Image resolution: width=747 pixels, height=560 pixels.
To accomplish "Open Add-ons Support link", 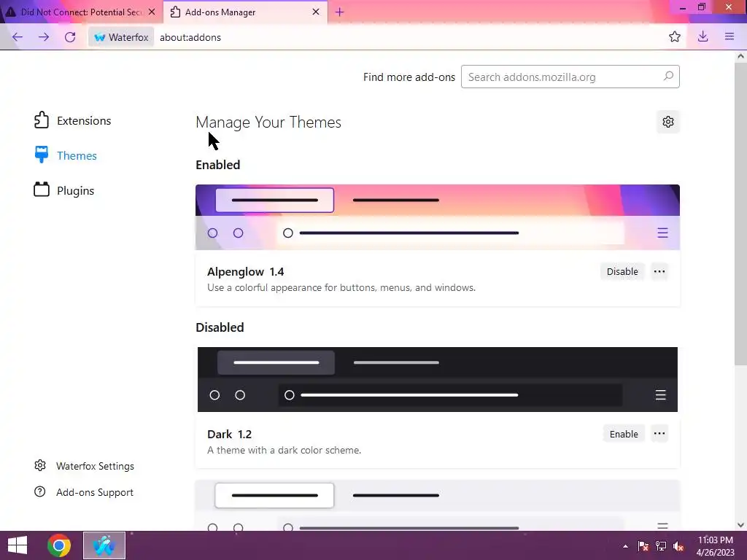I will tap(94, 492).
